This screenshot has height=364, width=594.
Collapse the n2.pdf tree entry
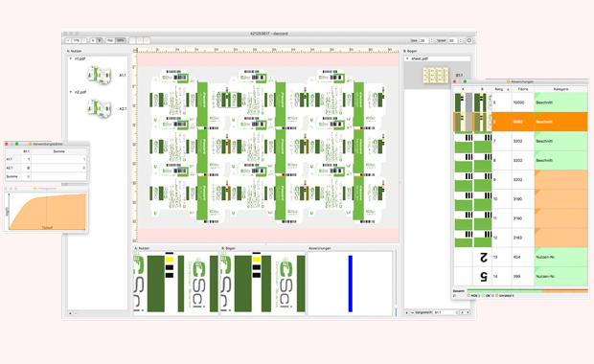71,92
